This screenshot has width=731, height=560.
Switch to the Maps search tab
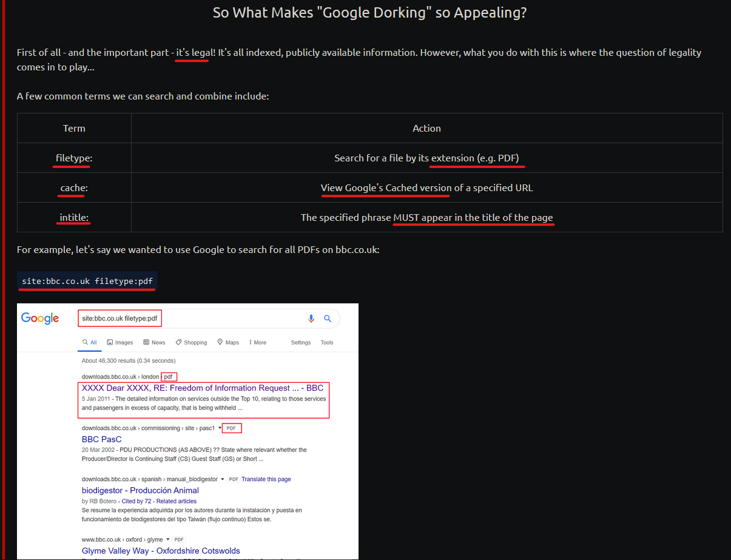[228, 342]
